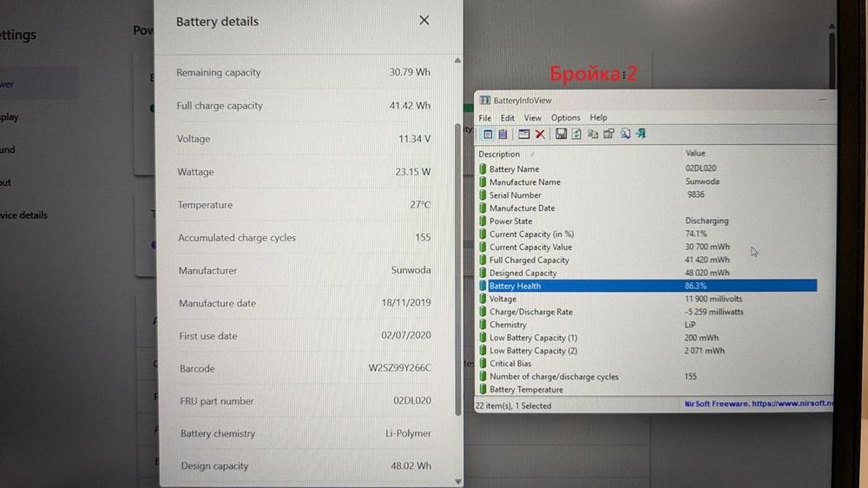Click the Design capacity 48.02 Wh value
The height and width of the screenshot is (488, 868).
coord(411,465)
